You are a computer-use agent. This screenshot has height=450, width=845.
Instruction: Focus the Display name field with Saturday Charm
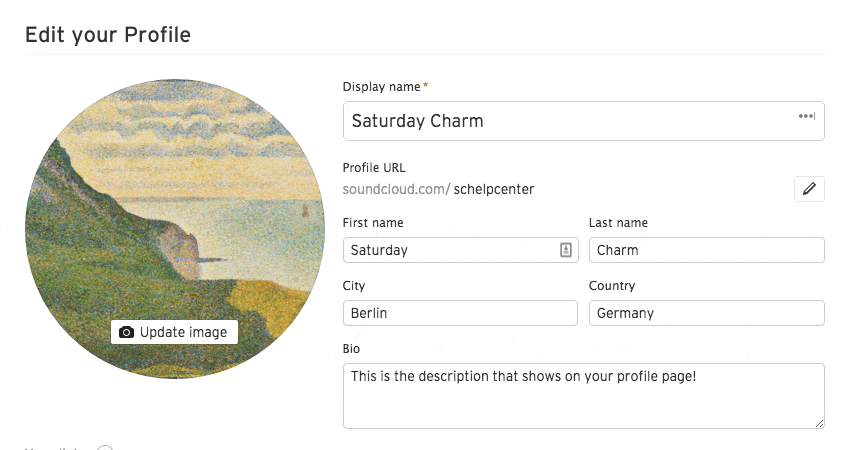click(x=584, y=121)
